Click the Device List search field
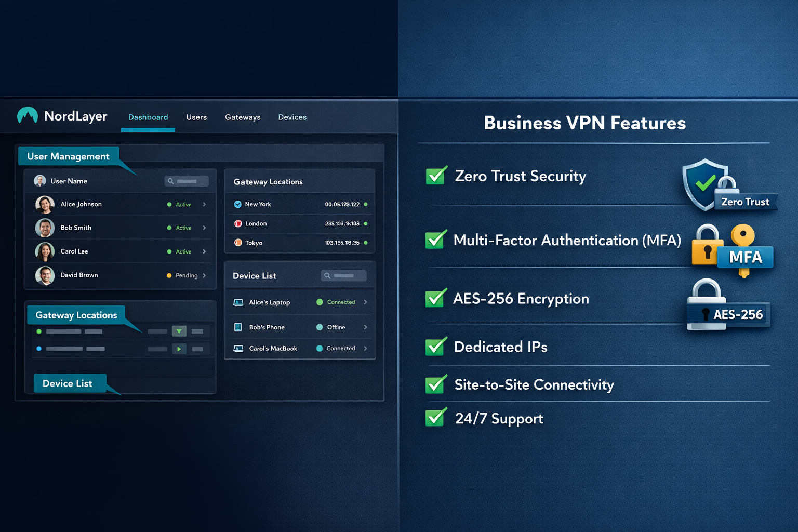This screenshot has height=532, width=798. click(x=343, y=275)
